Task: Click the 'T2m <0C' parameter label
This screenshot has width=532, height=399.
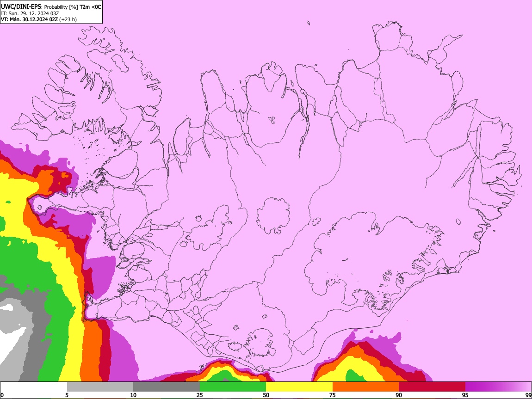Action: (x=90, y=7)
